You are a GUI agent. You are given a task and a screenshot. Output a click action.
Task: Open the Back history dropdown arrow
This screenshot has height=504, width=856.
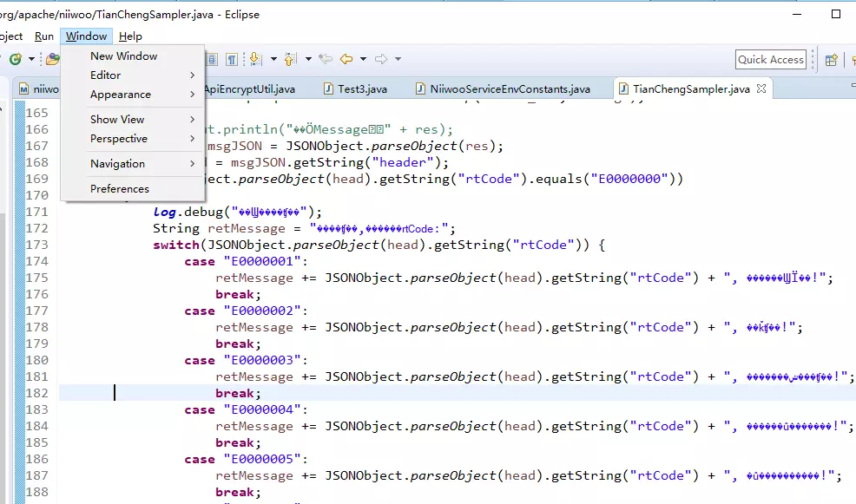363,59
